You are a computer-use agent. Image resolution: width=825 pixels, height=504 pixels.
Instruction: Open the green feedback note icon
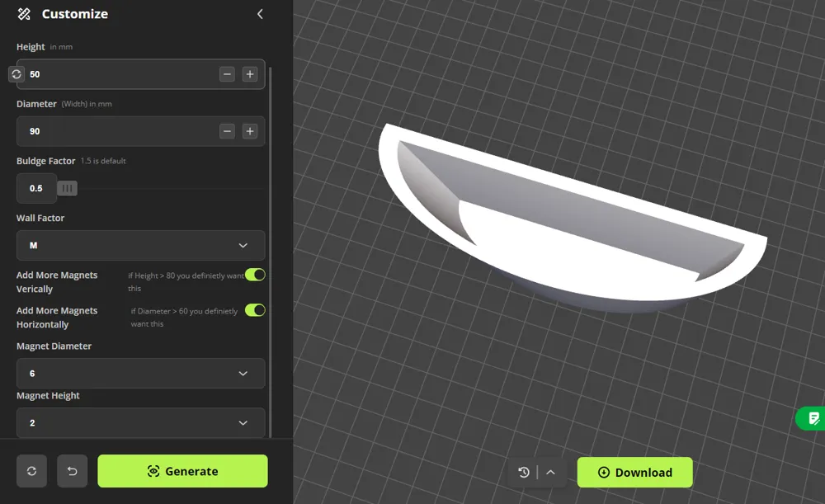[x=813, y=418]
